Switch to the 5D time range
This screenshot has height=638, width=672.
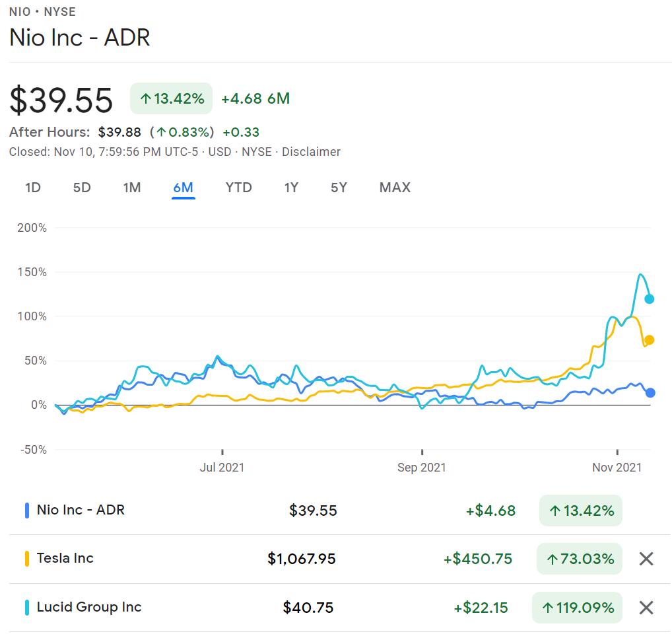point(82,188)
